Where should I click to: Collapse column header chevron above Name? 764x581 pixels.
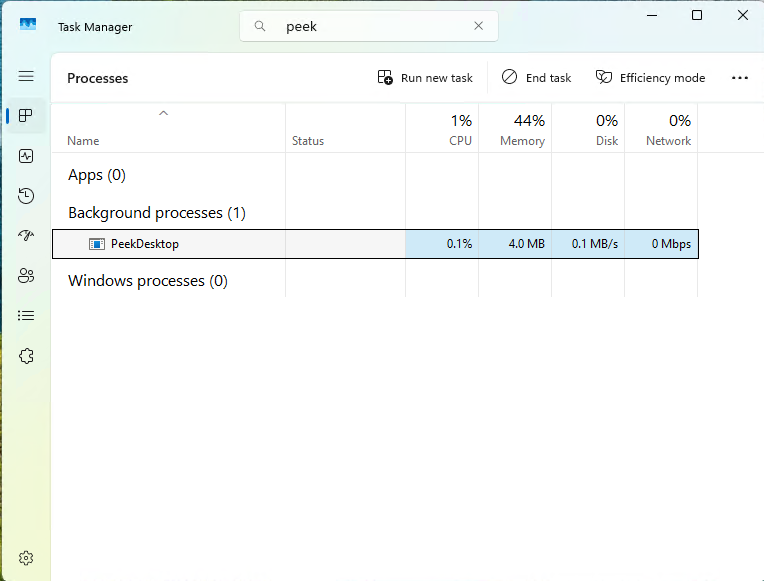[163, 113]
